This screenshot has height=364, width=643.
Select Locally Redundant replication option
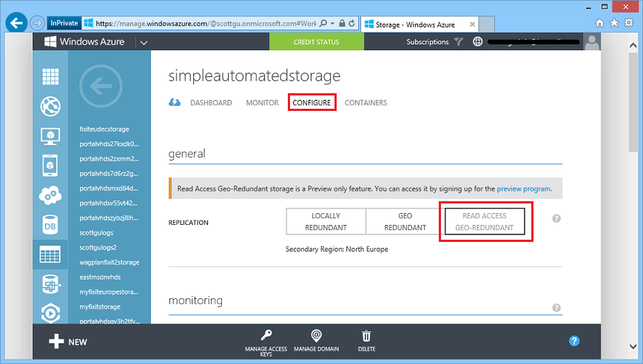[x=326, y=221]
